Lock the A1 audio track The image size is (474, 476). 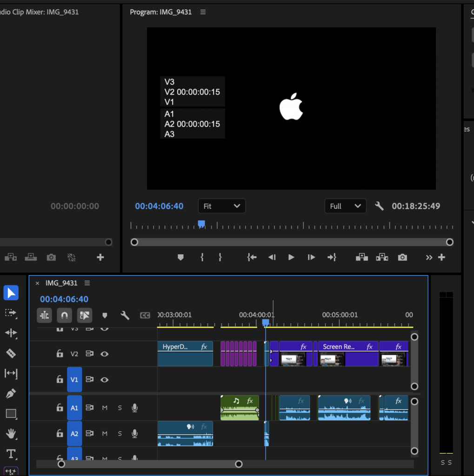tap(60, 407)
